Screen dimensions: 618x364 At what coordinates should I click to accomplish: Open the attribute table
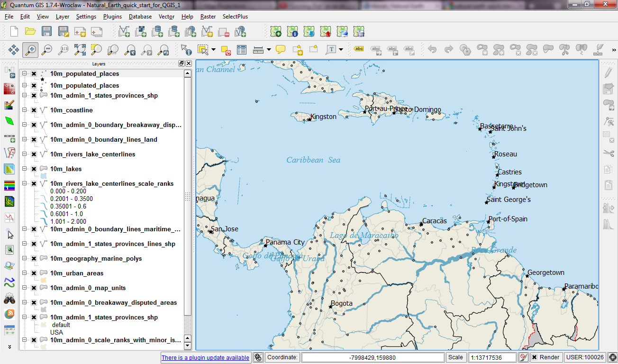(241, 49)
